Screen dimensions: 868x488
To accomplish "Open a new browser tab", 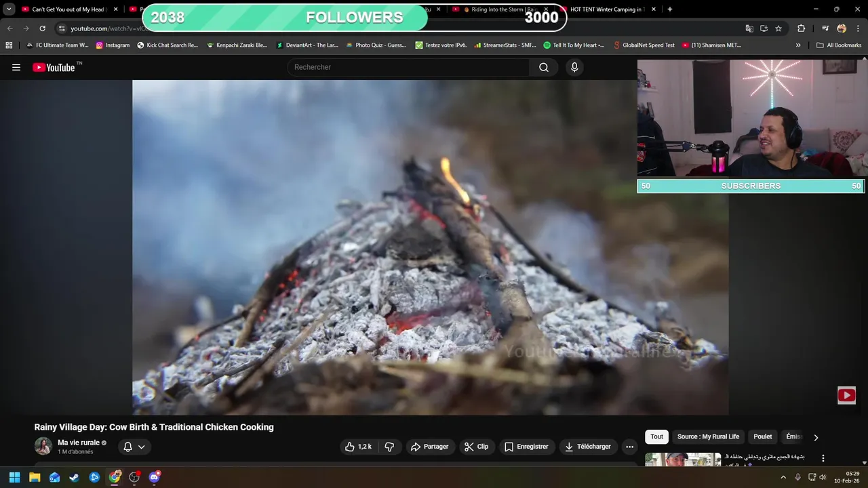I will (x=670, y=9).
